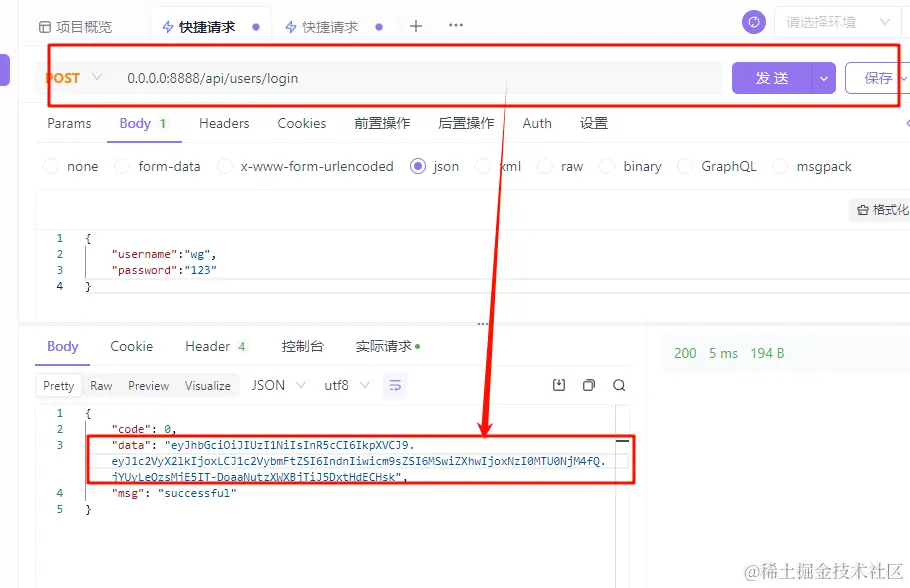910x588 pixels.
Task: Select the none body type radio
Action: pyautogui.click(x=51, y=167)
